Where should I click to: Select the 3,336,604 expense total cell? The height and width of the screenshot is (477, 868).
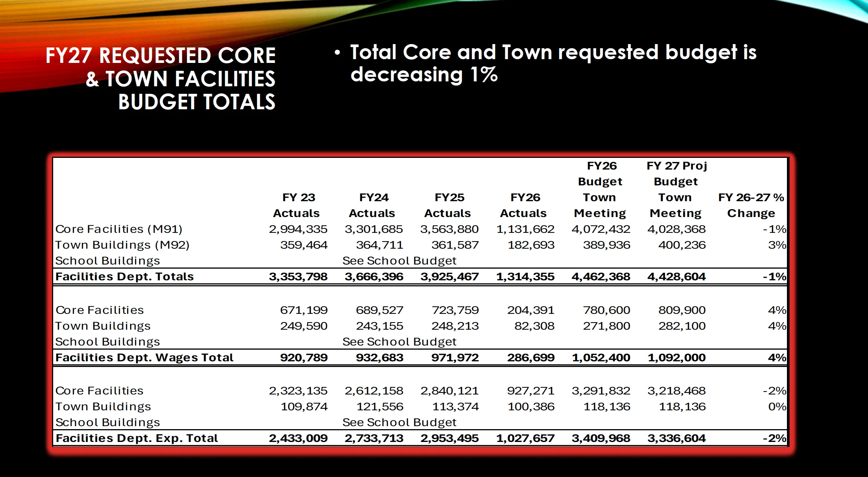[x=676, y=438]
